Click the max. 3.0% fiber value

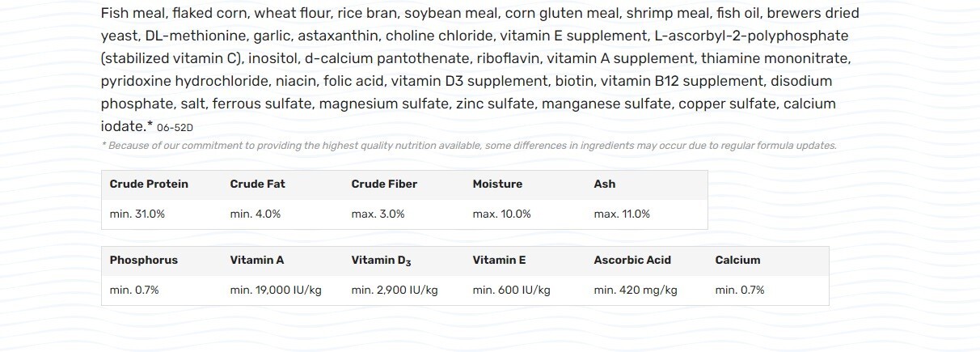click(378, 214)
